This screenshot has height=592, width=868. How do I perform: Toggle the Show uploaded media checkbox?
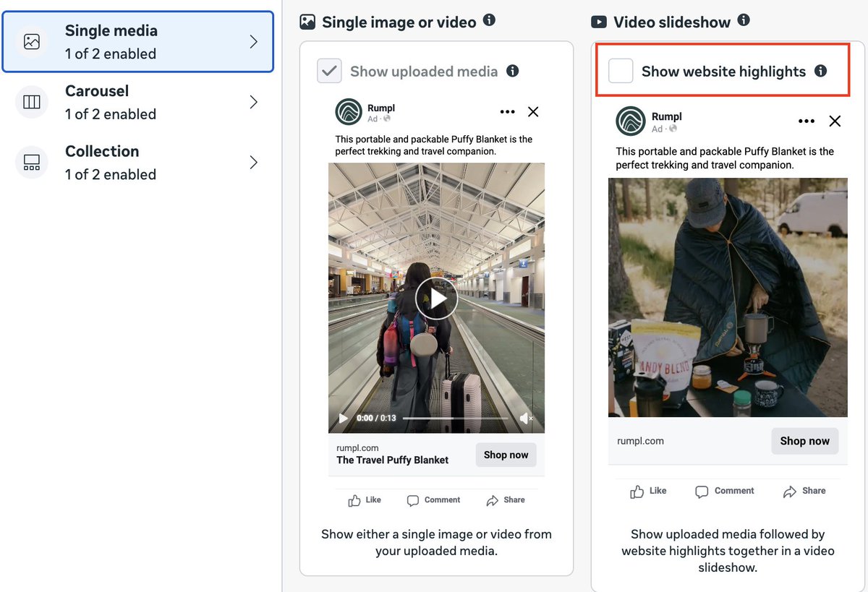[329, 71]
